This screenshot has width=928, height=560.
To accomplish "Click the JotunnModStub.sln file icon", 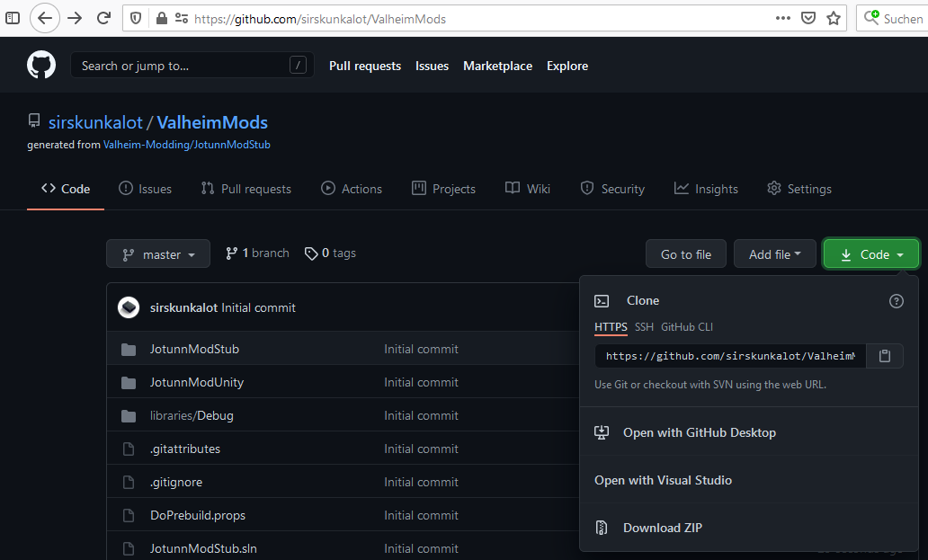I will tap(129, 548).
